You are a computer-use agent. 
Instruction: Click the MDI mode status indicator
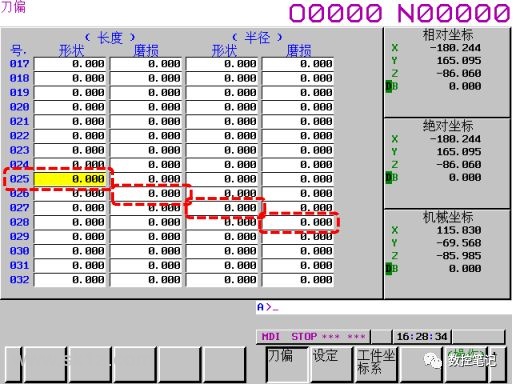coord(271,337)
